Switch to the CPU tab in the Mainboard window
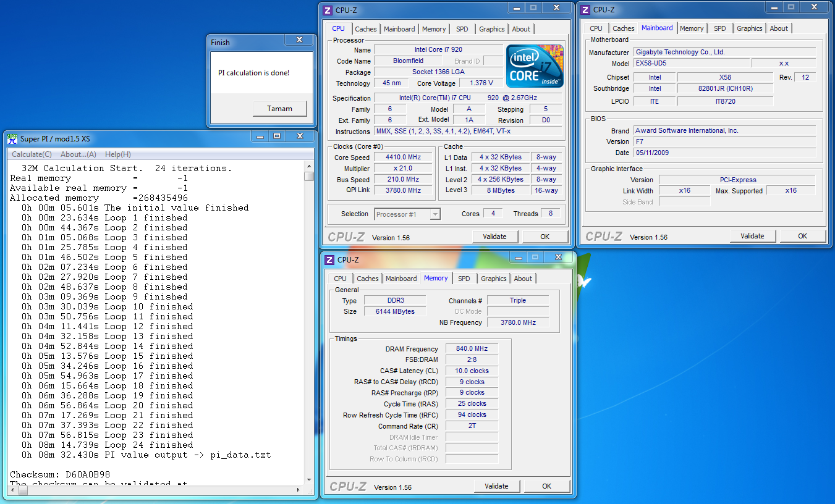Viewport: 835px width, 504px height. pyautogui.click(x=596, y=28)
